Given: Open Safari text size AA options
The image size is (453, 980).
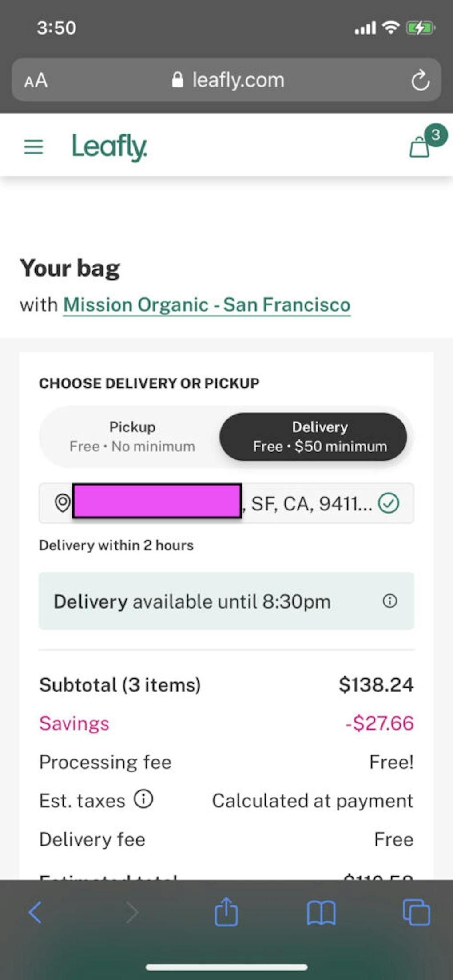Looking at the screenshot, I should [36, 81].
